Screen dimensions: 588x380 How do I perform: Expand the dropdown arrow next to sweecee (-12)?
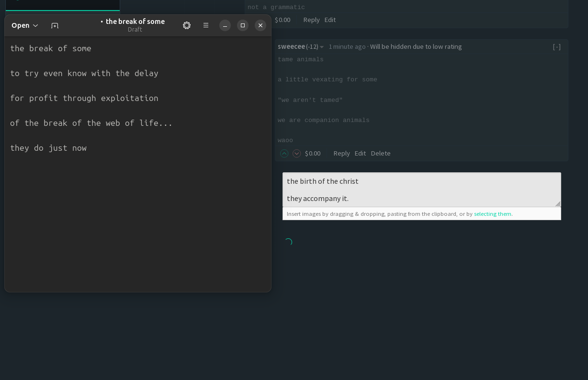(322, 47)
